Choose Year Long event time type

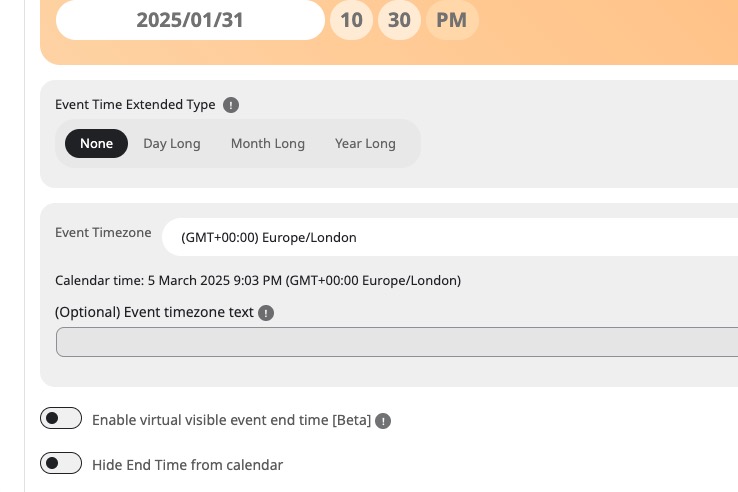coord(365,143)
